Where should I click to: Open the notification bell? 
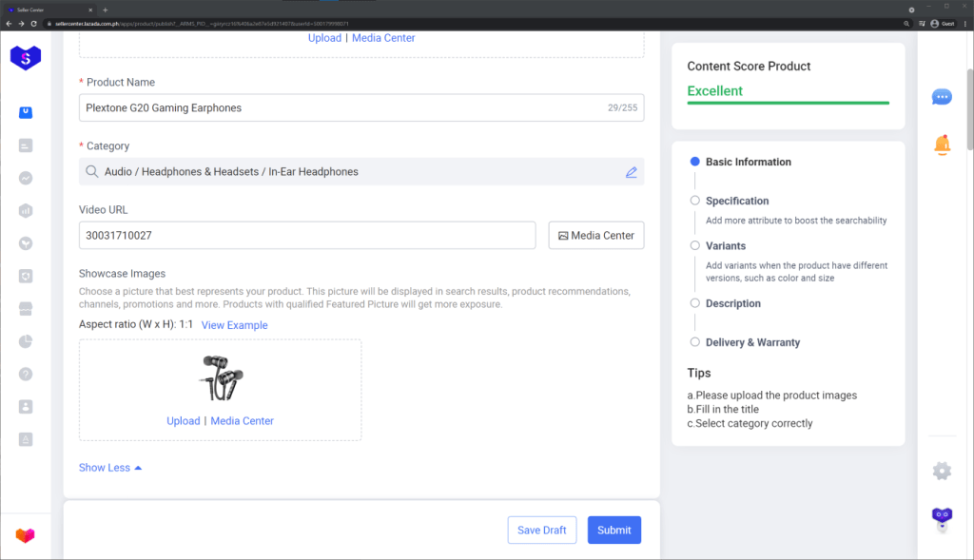click(x=942, y=145)
